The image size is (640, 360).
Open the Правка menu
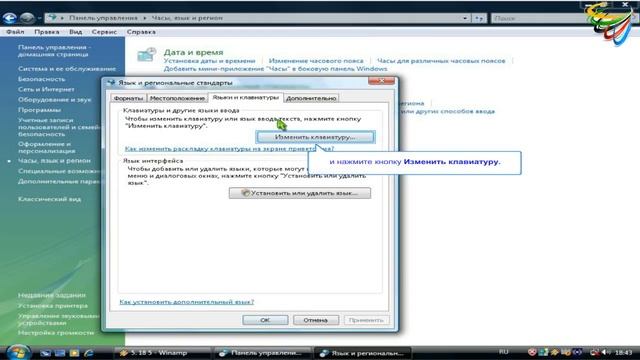[47, 32]
